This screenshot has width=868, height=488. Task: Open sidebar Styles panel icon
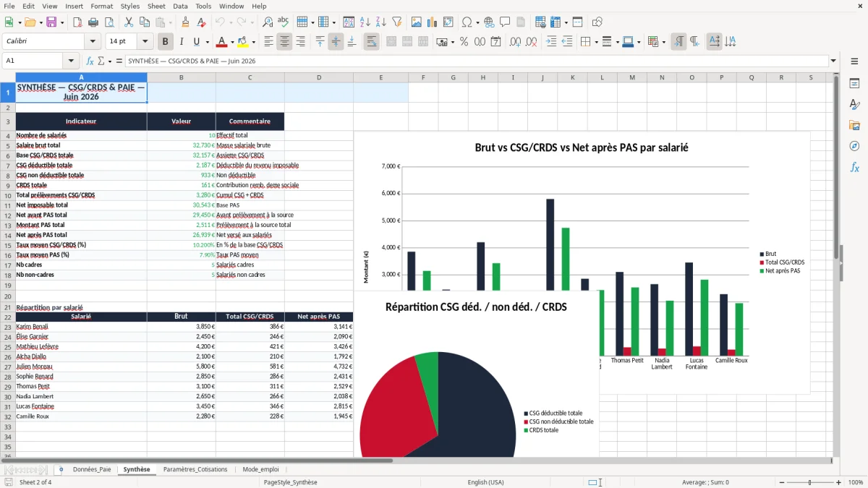point(854,105)
